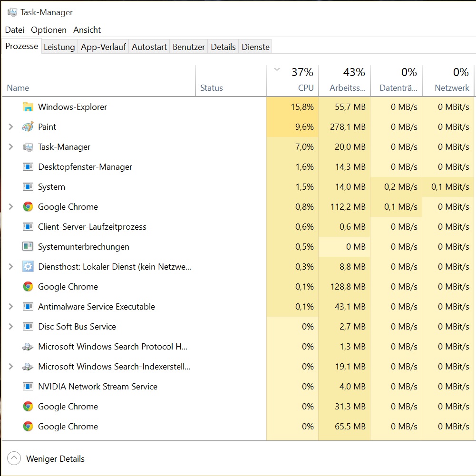Select the Windows-Explorer folder icon

(28, 107)
